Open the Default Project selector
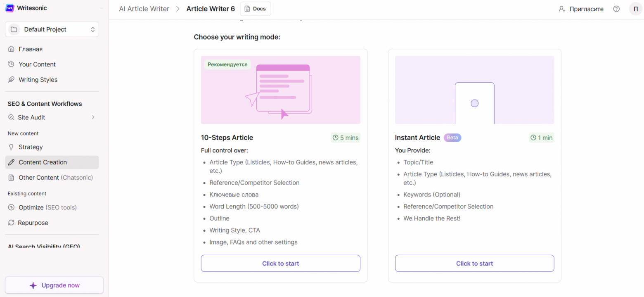This screenshot has width=644, height=297. [x=52, y=29]
